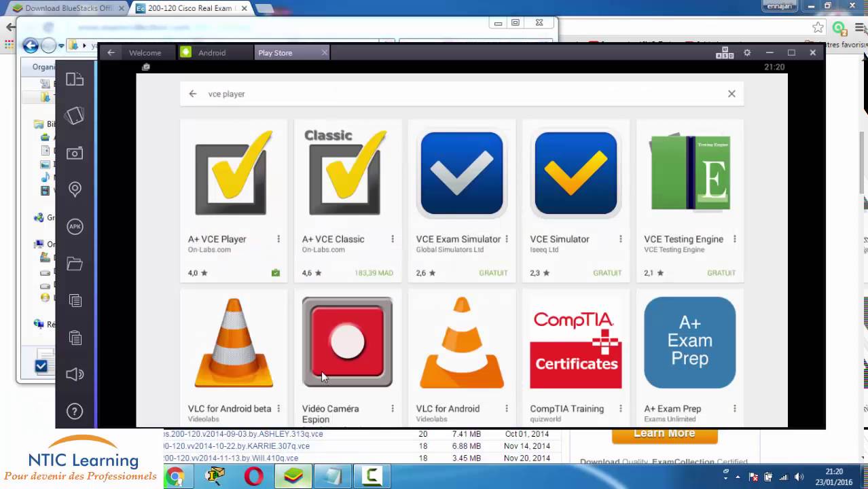Open options menu for Vidéo Caméra Espion
This screenshot has width=868, height=489.
[x=393, y=409]
